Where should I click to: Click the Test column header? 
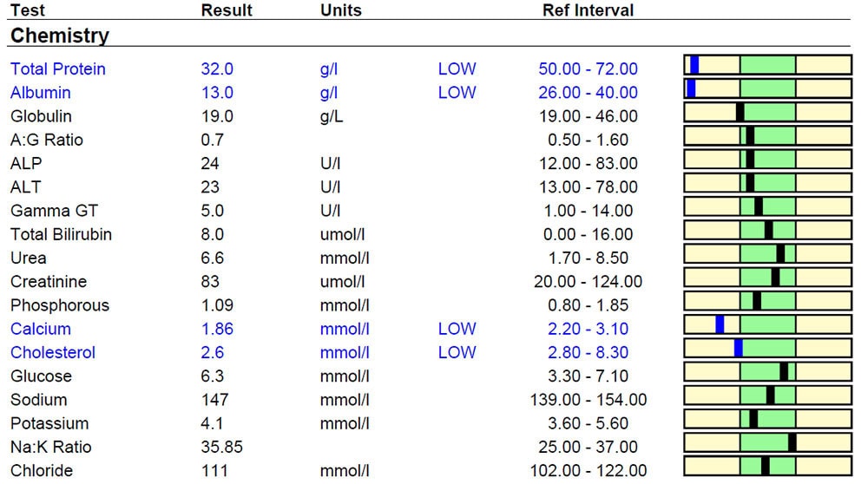28,10
